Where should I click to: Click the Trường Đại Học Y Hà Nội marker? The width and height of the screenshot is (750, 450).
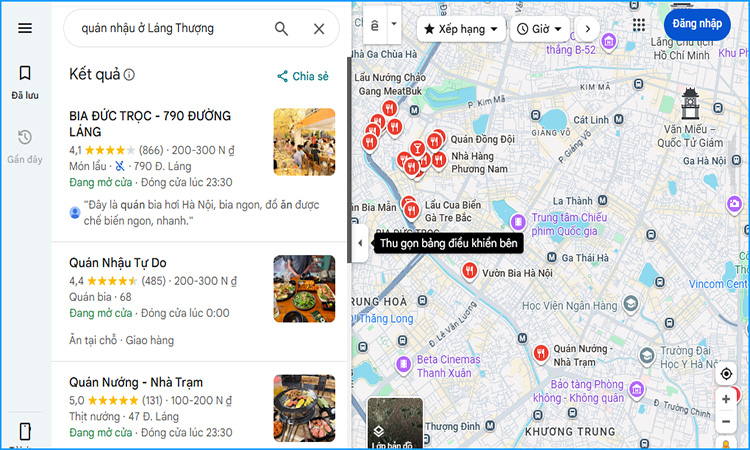647,356
